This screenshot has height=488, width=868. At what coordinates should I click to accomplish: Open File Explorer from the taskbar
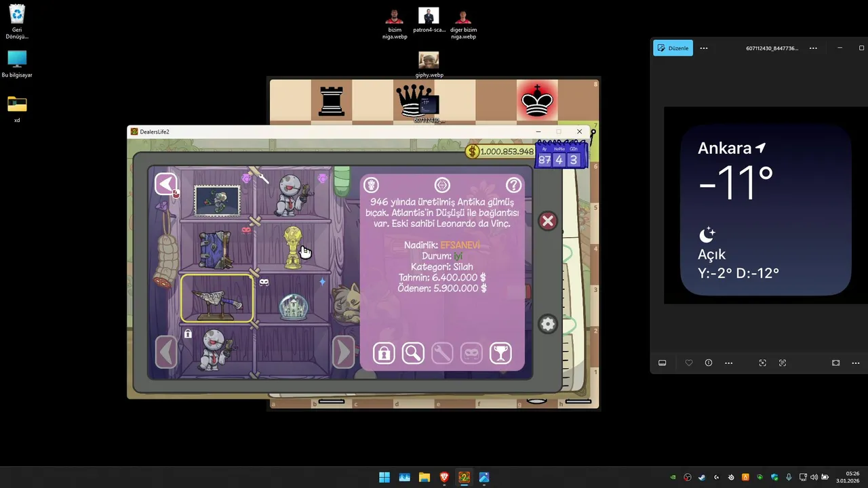(x=425, y=477)
